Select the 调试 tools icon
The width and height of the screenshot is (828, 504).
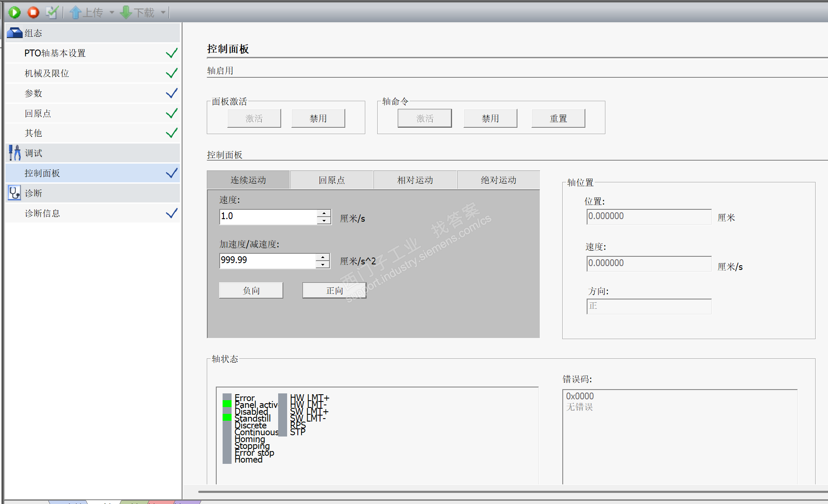[x=15, y=153]
